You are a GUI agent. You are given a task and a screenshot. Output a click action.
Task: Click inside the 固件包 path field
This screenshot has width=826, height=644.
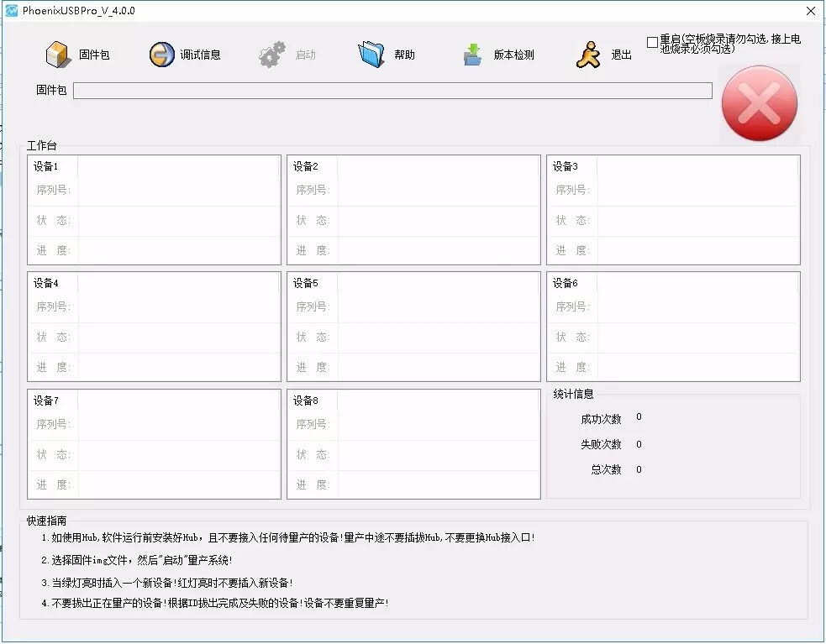(392, 91)
